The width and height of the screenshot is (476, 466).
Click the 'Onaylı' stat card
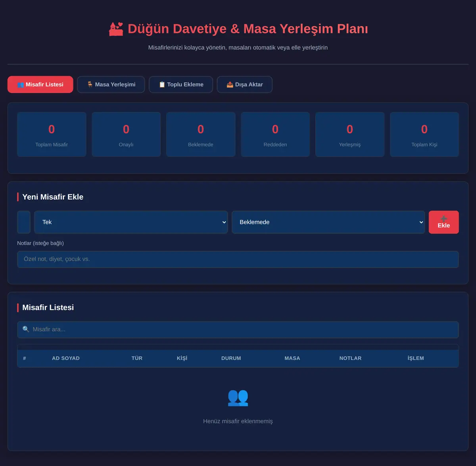126,134
